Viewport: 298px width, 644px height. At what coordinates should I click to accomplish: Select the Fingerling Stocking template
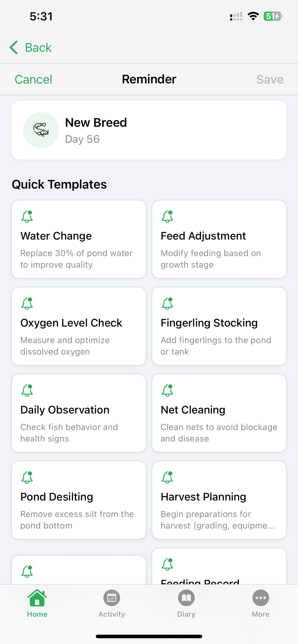[219, 326]
